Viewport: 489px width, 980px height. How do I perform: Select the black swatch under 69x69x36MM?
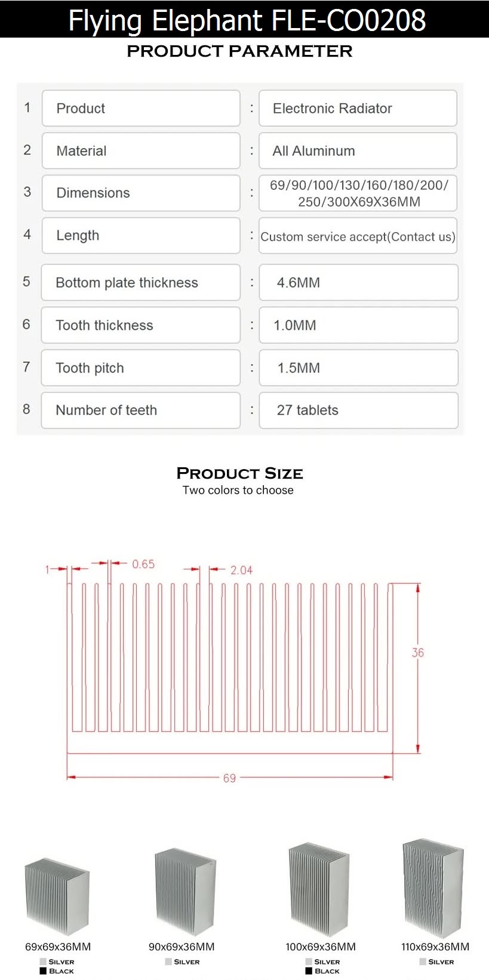pyautogui.click(x=43, y=971)
